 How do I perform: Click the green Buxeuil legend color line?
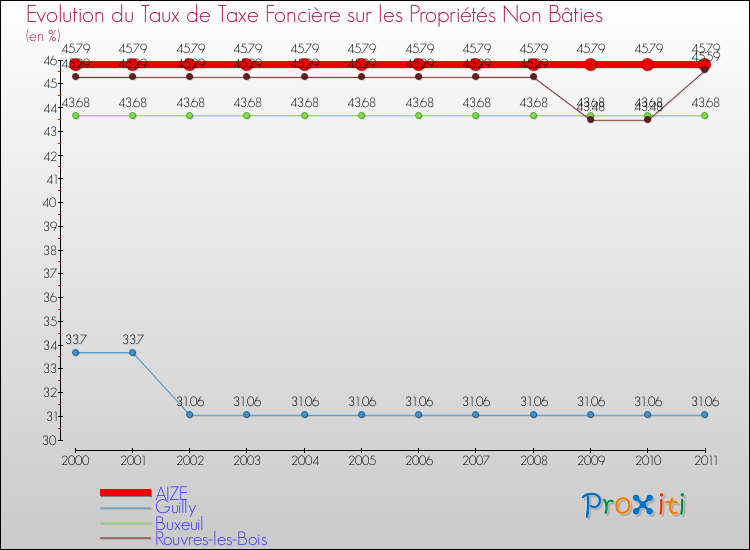pos(126,523)
